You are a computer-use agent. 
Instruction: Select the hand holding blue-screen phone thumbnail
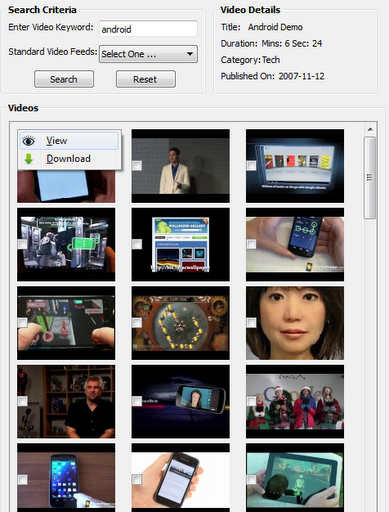pos(66,187)
